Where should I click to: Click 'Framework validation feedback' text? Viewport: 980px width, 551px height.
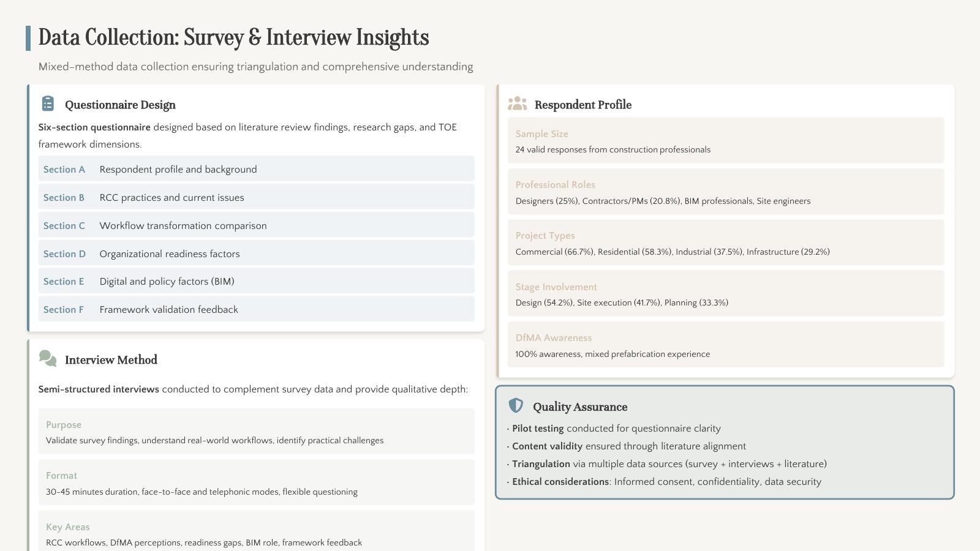[169, 310]
